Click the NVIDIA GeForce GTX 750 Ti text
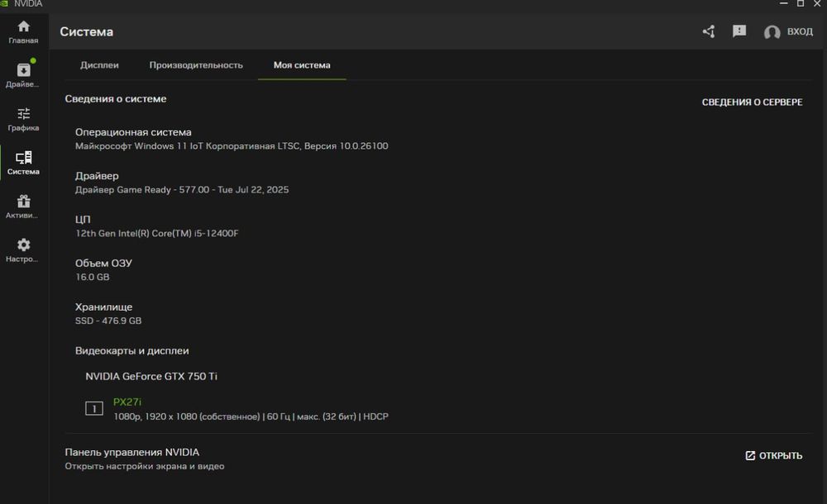Image resolution: width=827 pixels, height=504 pixels. point(151,377)
